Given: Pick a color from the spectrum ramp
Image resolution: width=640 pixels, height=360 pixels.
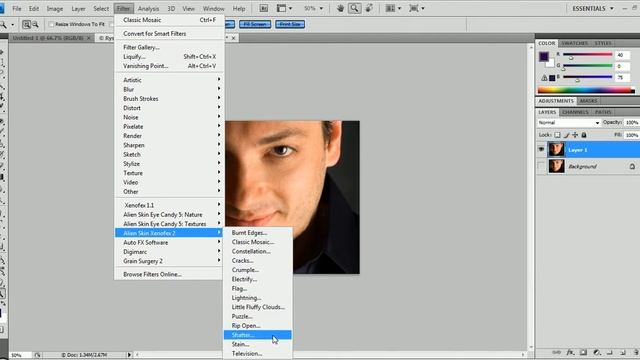Looking at the screenshot, I should (x=586, y=90).
